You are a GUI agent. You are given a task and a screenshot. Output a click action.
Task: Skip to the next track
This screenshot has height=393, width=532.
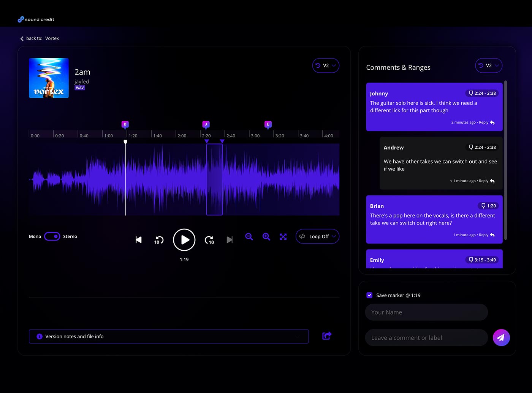[x=230, y=240]
